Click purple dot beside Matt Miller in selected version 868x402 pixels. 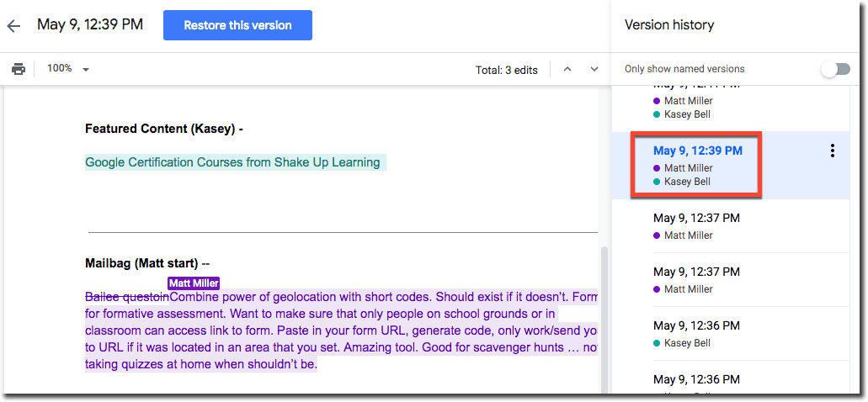click(657, 168)
